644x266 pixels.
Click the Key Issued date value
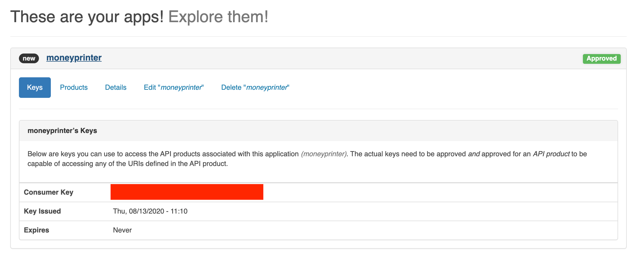[150, 211]
